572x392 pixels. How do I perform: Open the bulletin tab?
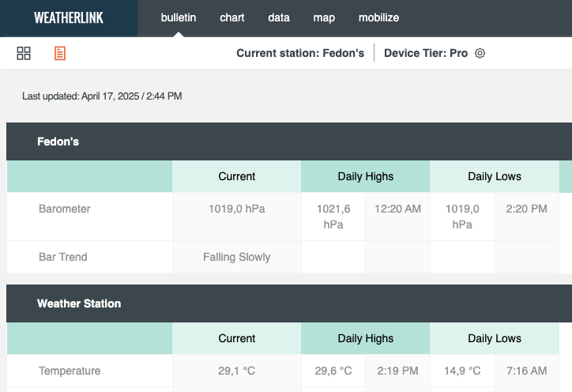point(179,17)
